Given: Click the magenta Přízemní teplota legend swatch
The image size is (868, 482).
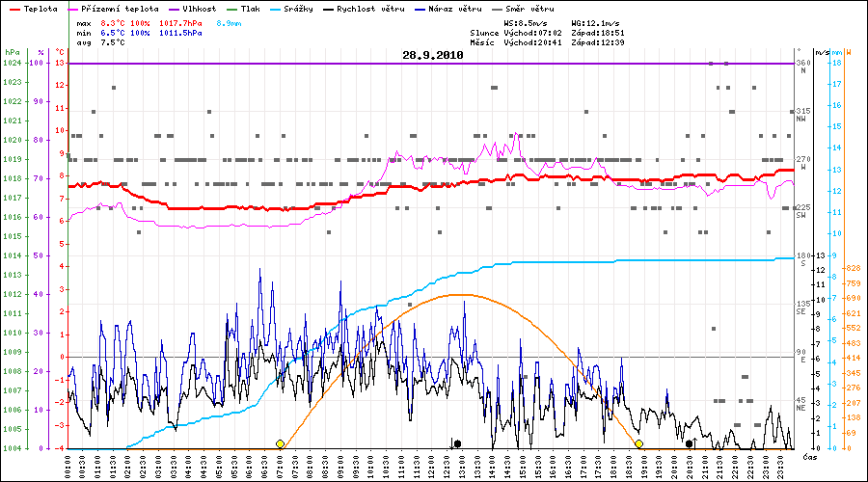Looking at the screenshot, I should [x=72, y=10].
